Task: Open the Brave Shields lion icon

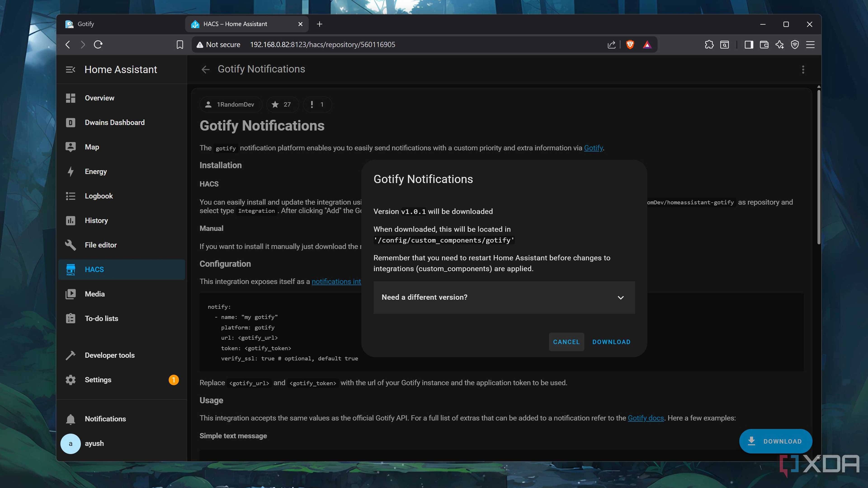Action: coord(630,45)
